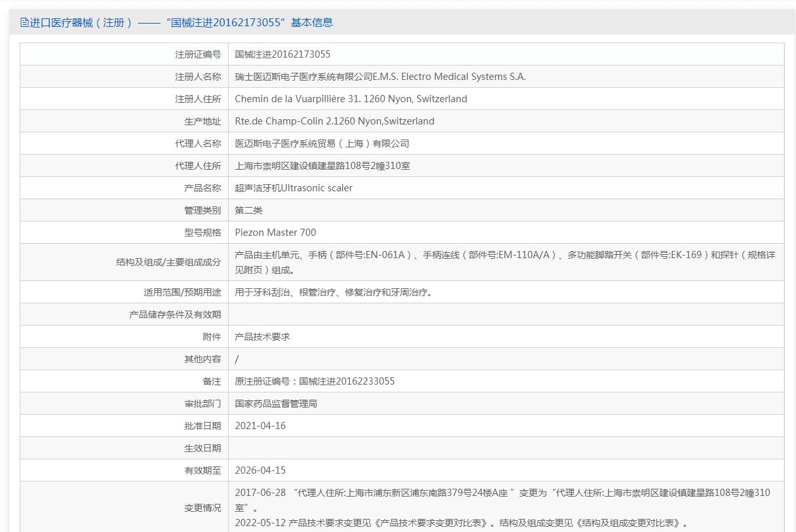Click the document icon before 进口医疗器械 heading
Screen dimensions: 796x532
[25, 23]
